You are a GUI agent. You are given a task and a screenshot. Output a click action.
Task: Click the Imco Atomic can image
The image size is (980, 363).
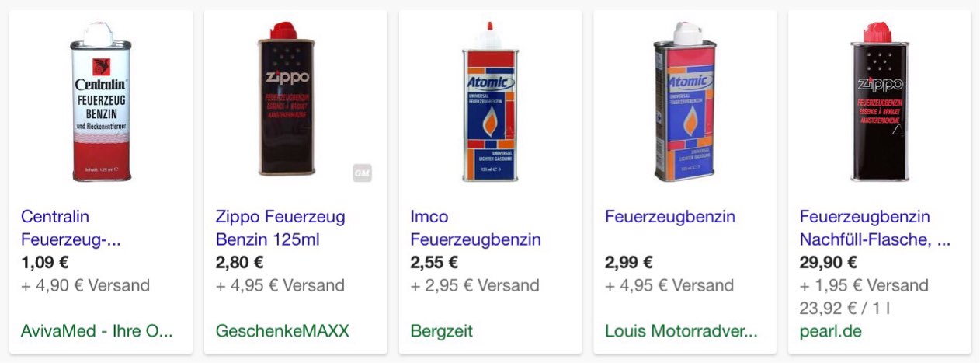[489, 103]
